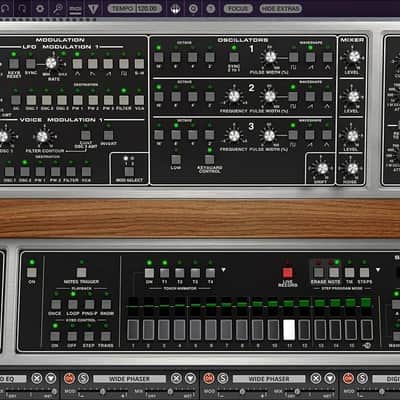Viewport: 400px width, 400px height.
Task: Select oscillator 3 sawtooth waveshape button
Action: point(310,135)
